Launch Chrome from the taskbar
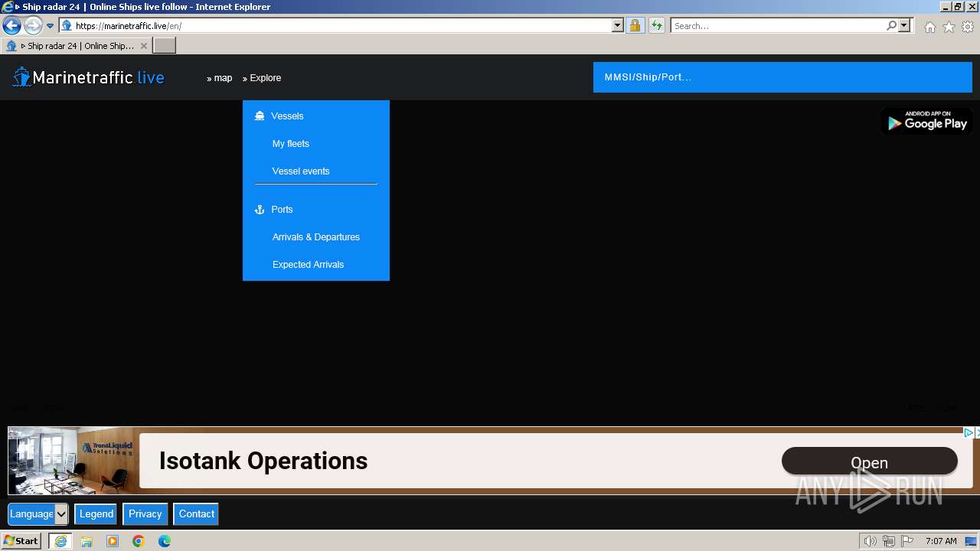Image resolution: width=980 pixels, height=551 pixels. [139, 541]
